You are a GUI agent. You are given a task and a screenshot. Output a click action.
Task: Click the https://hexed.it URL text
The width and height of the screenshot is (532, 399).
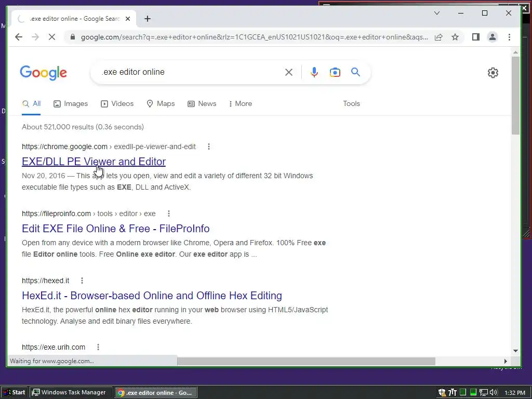click(46, 281)
